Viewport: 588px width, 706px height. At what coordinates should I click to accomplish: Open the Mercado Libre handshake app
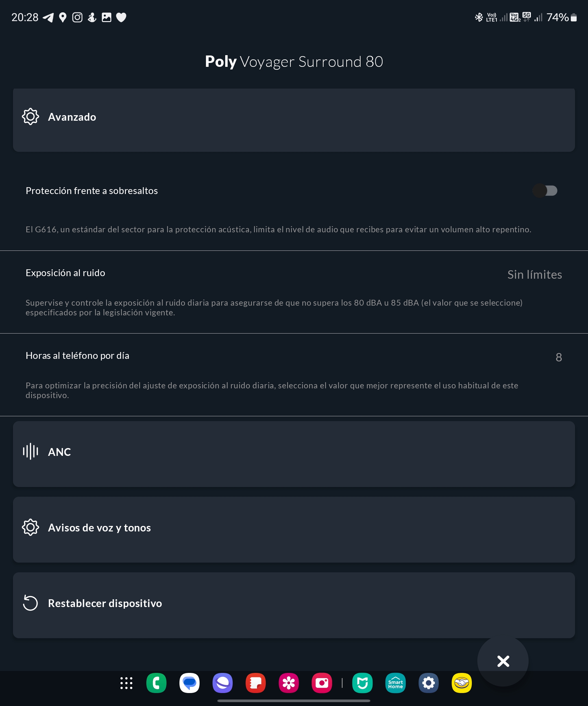tap(461, 683)
